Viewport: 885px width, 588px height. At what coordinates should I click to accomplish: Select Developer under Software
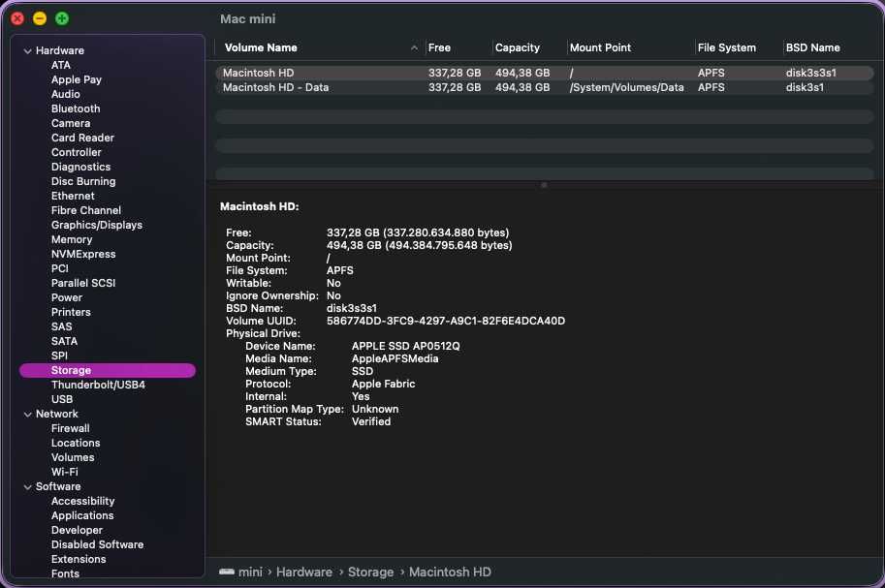[x=77, y=531]
